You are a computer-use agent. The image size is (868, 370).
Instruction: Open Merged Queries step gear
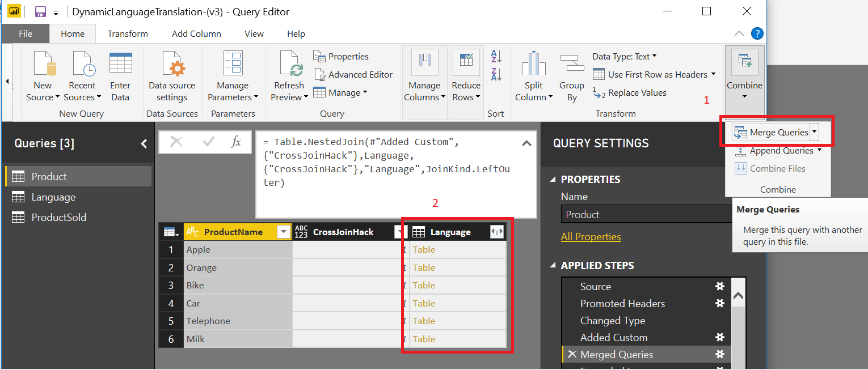tap(720, 354)
